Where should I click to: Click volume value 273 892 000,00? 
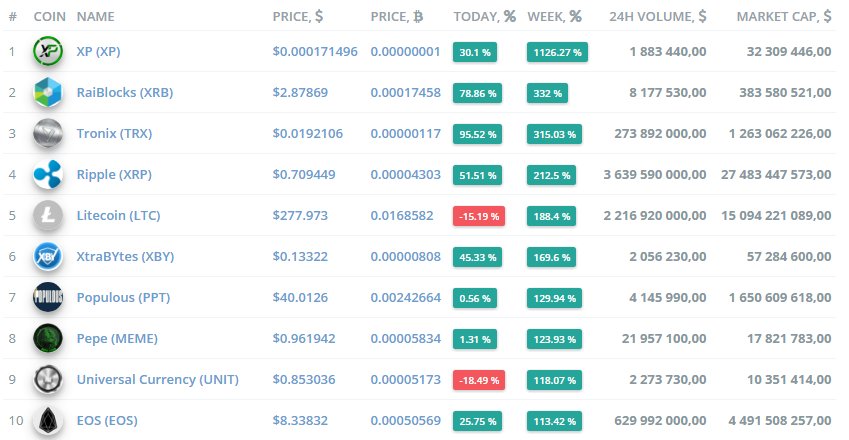(x=660, y=134)
